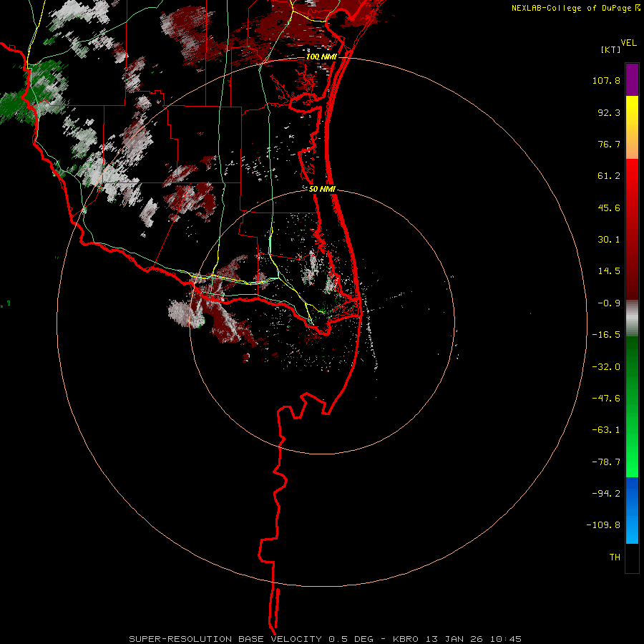The image size is (644, 644).
Task: Click the 61.2 scale value
Action: (609, 176)
